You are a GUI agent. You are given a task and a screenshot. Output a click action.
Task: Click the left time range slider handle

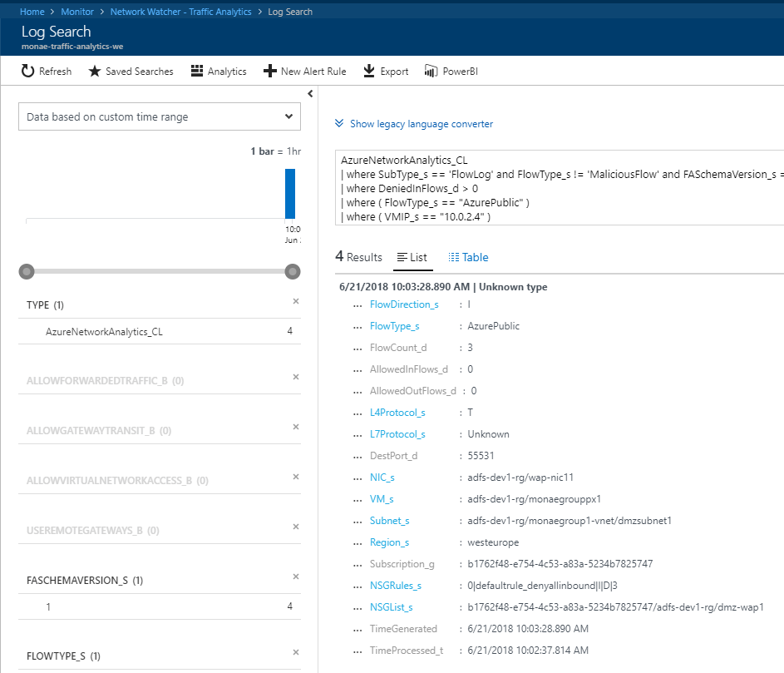pyautogui.click(x=27, y=271)
